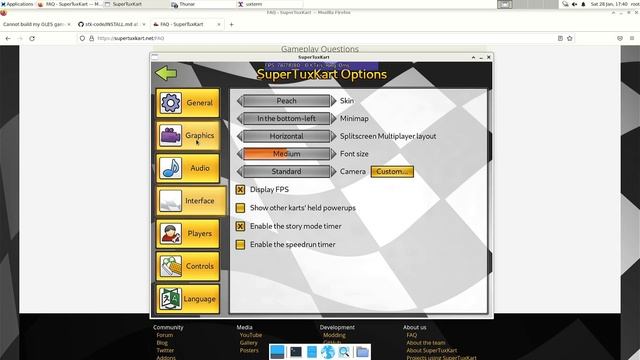Screen dimensions: 640x360
Task: Open a new Firefox tab
Action: coord(231,24)
